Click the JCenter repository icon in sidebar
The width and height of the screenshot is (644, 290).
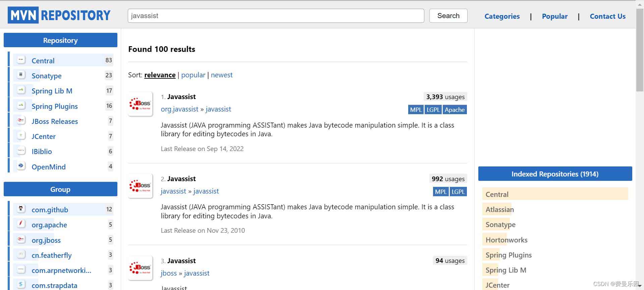[x=21, y=136]
